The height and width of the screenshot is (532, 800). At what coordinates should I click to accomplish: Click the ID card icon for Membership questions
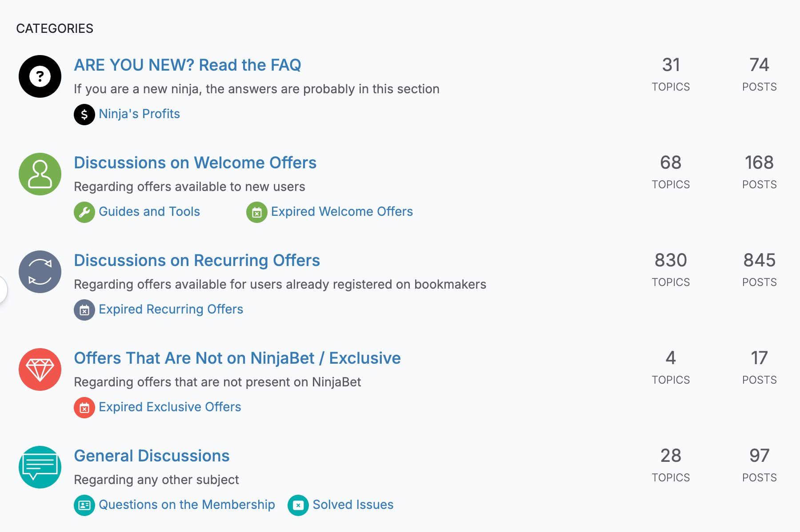[x=84, y=505]
